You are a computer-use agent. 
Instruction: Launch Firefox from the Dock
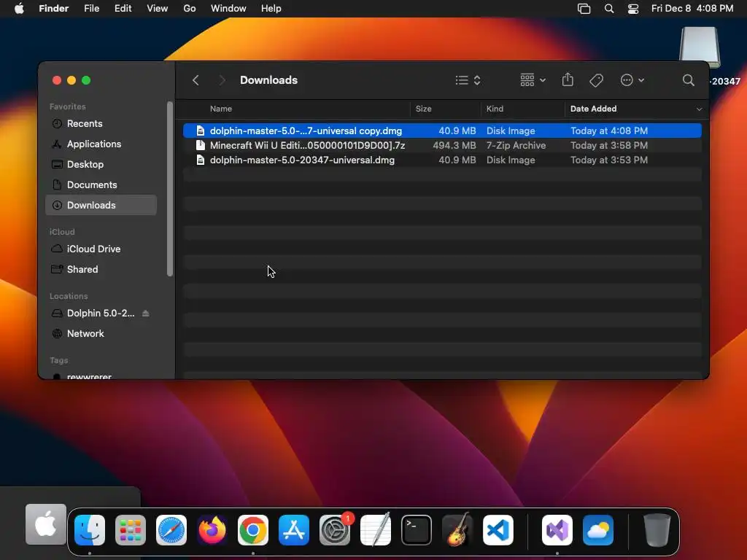(212, 530)
